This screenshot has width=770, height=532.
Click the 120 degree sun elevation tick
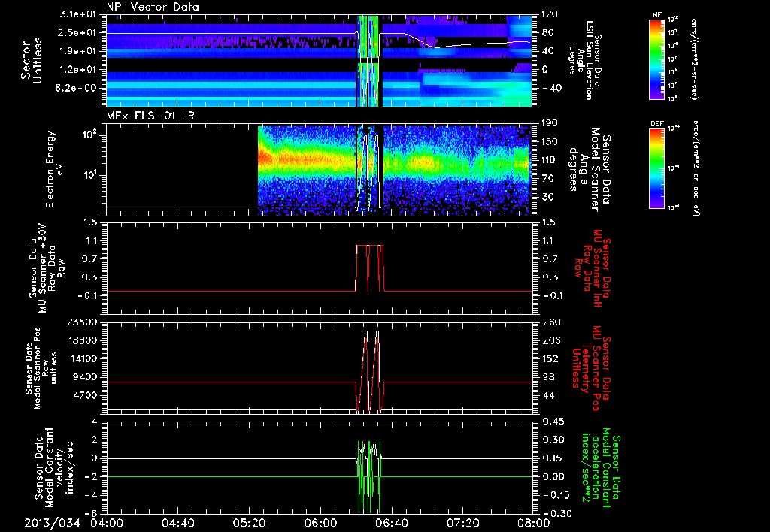pyautogui.click(x=550, y=14)
